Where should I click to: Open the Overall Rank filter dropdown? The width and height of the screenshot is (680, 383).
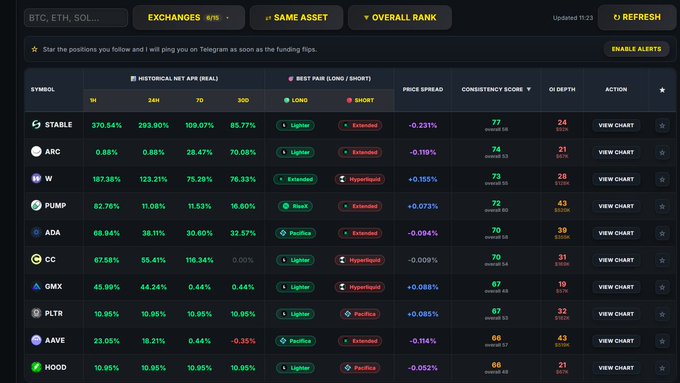coord(400,17)
